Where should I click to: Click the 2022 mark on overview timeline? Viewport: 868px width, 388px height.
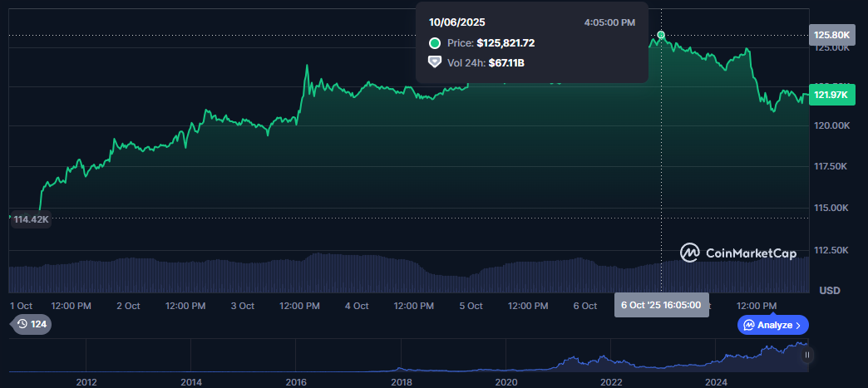tap(611, 381)
